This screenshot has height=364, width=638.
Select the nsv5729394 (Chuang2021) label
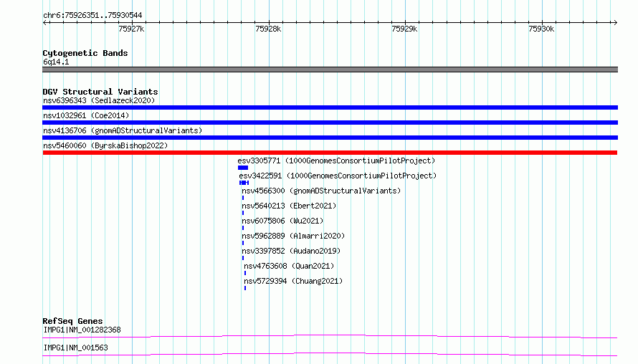293,281
